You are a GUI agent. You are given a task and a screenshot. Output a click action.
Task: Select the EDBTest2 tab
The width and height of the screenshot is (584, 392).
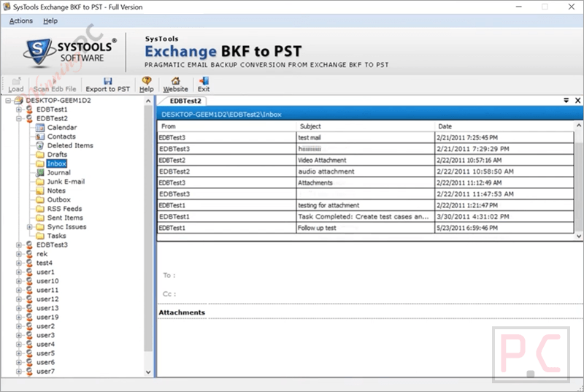point(185,101)
